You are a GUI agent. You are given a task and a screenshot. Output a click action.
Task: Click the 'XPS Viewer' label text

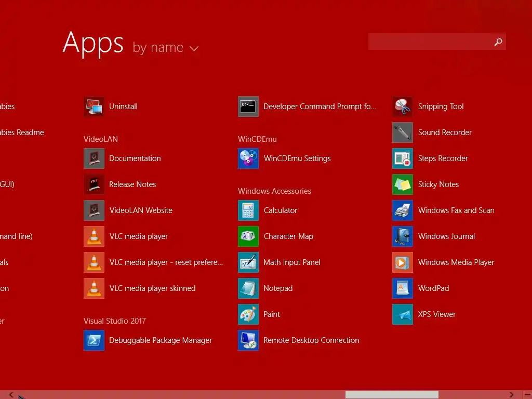click(x=436, y=314)
